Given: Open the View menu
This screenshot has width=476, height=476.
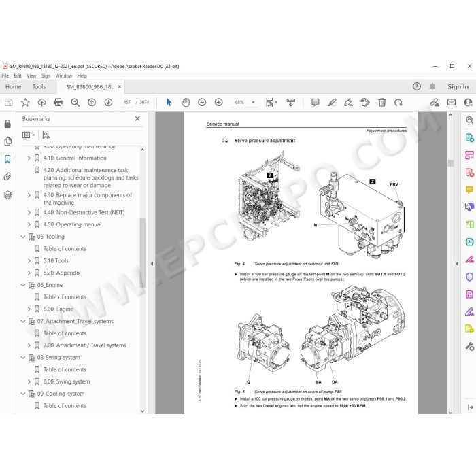Looking at the screenshot, I should [x=31, y=76].
